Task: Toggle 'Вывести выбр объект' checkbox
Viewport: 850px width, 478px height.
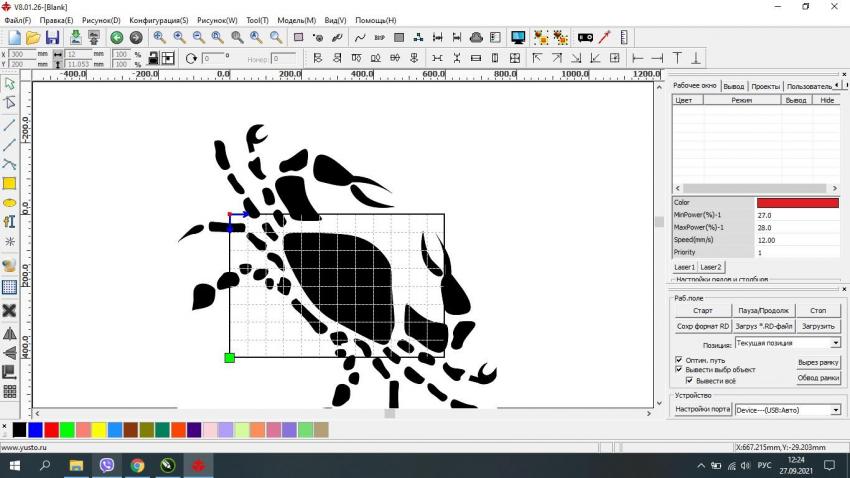Action: [679, 369]
